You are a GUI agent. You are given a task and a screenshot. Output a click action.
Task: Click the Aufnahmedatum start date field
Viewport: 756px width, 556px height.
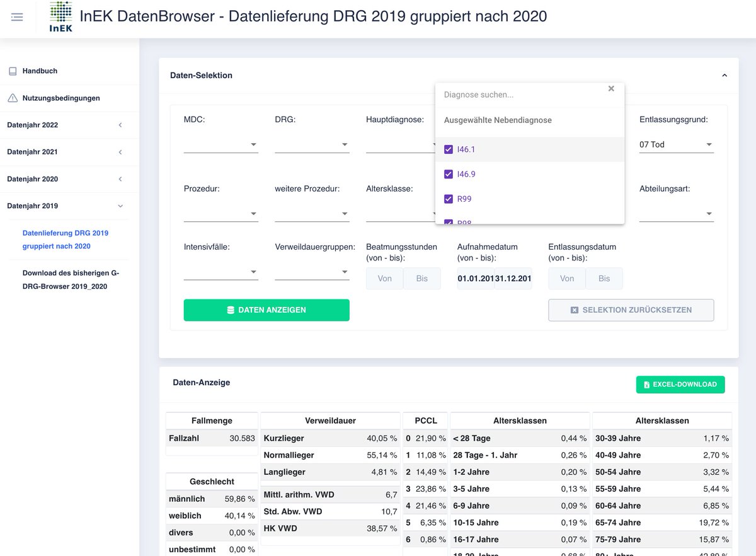476,279
